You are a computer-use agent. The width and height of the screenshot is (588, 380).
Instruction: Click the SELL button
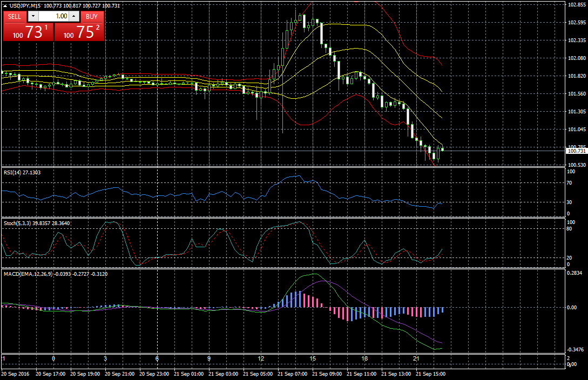[15, 16]
